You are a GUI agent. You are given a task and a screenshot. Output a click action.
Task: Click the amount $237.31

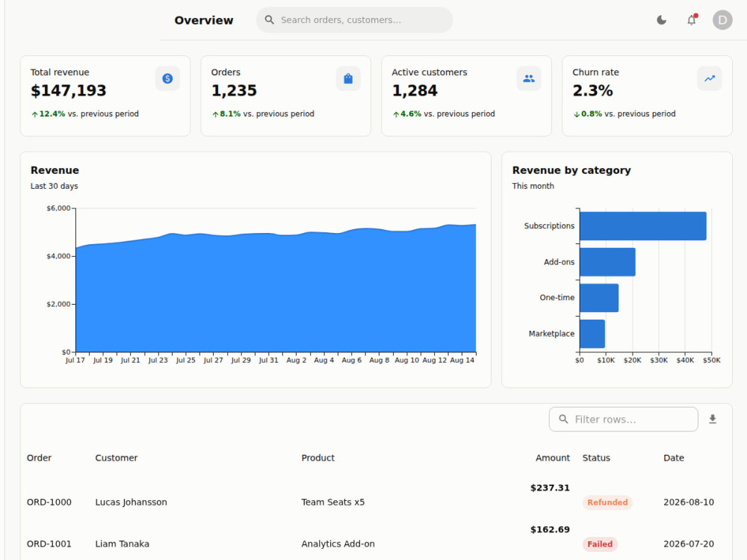[x=550, y=488]
